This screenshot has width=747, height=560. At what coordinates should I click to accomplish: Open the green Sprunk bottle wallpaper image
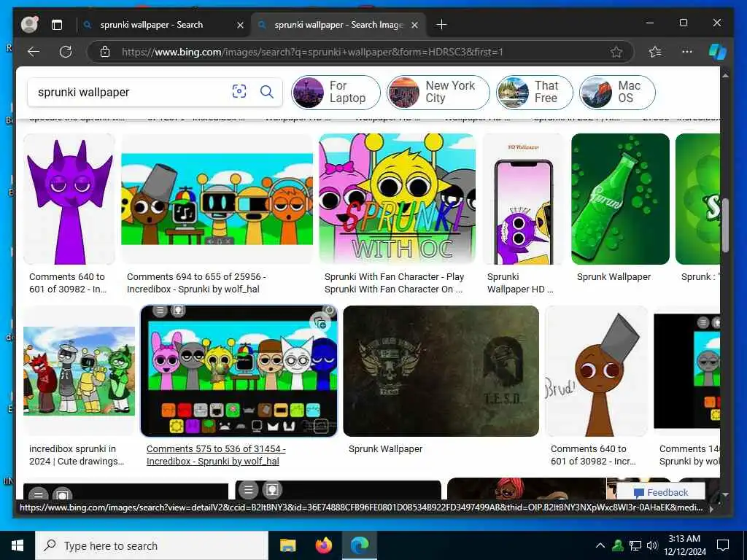point(620,199)
